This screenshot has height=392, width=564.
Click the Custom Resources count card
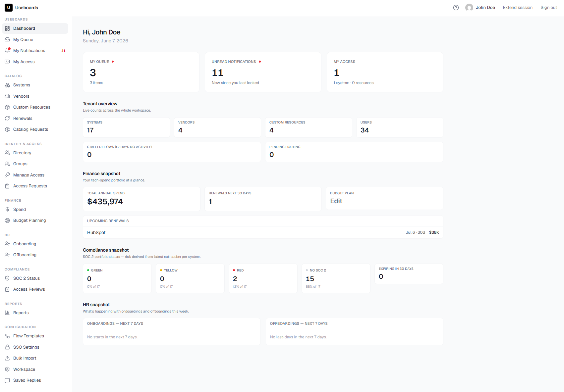[x=309, y=127]
